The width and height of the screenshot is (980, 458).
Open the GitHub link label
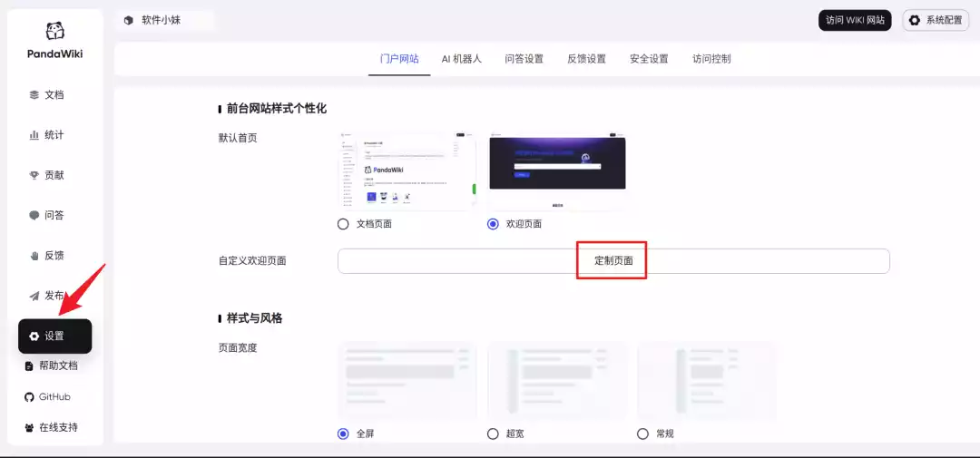(x=55, y=396)
